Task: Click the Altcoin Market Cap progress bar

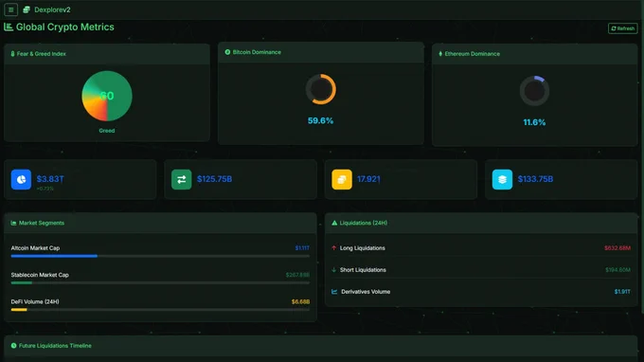Action: 160,256
